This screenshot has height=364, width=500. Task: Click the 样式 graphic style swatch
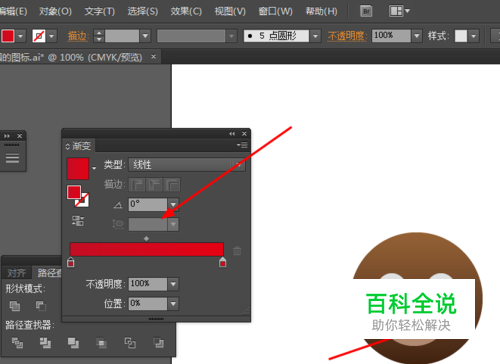[x=461, y=36]
